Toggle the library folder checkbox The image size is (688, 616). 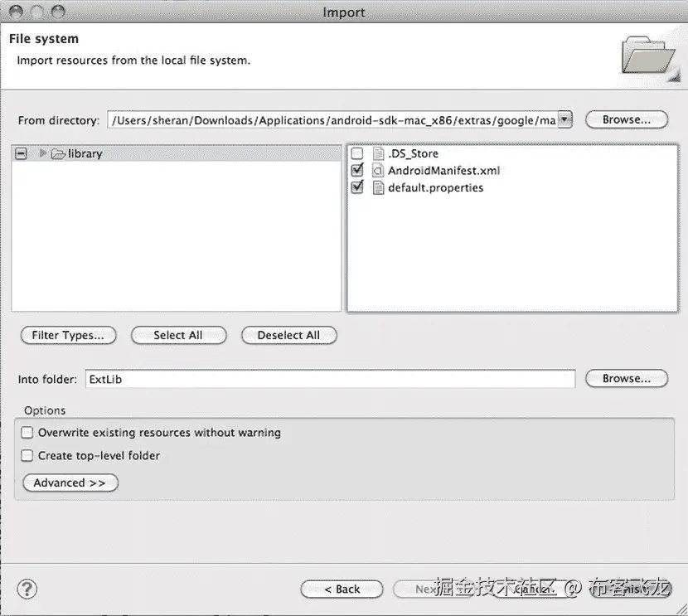21,153
